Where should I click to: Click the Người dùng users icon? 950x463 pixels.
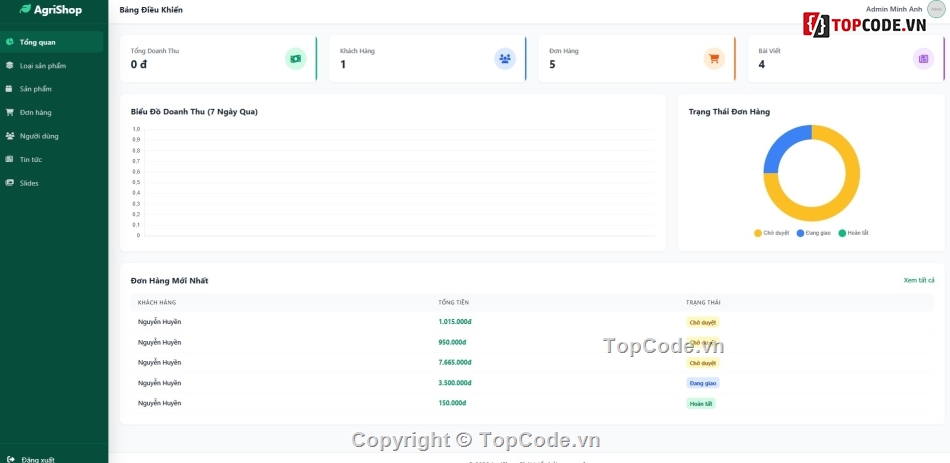click(9, 136)
